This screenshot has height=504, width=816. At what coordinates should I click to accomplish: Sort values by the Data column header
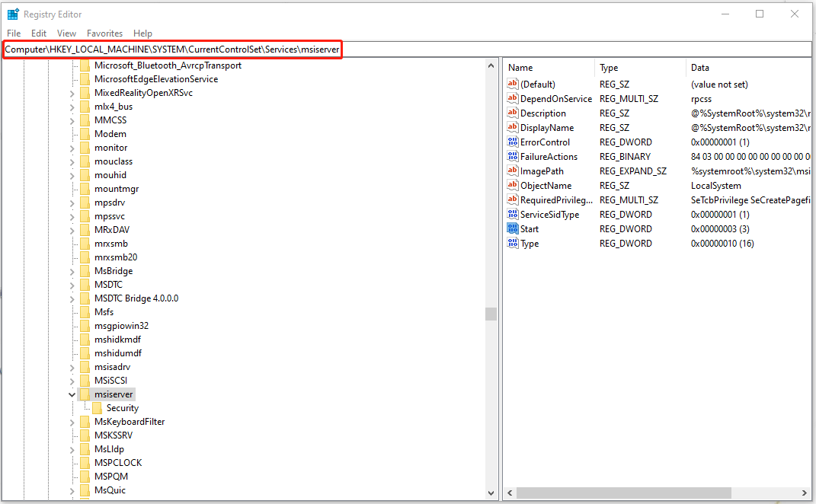click(748, 68)
